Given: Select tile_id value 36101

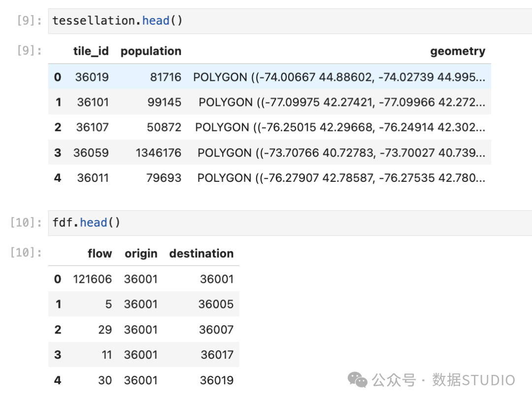Looking at the screenshot, I should pos(93,102).
